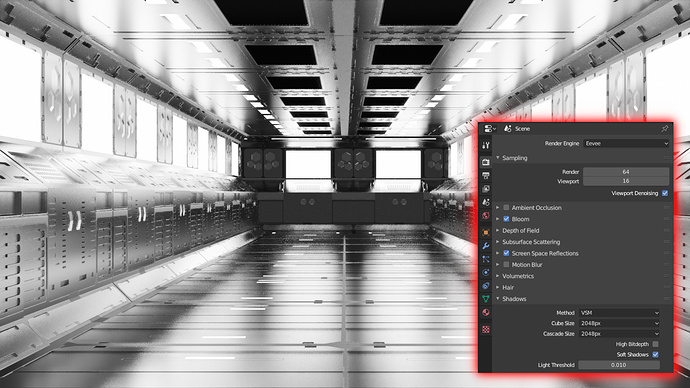Click the Render samples field showing 64
This screenshot has height=388, width=690.
point(626,172)
